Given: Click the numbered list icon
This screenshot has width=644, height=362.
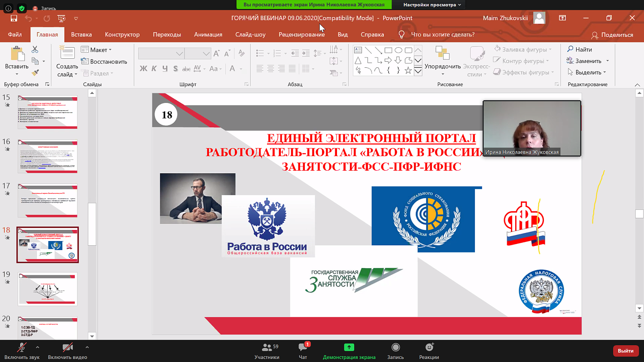Looking at the screenshot, I should 277,54.
